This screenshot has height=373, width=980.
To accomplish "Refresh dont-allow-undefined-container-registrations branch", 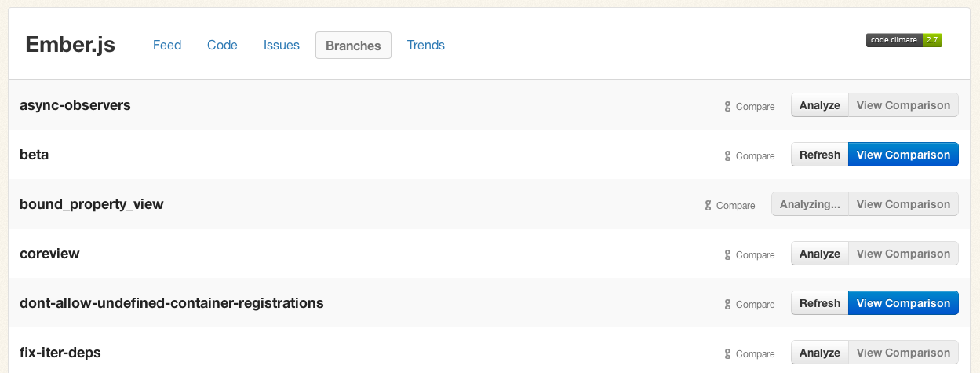I will tap(820, 303).
